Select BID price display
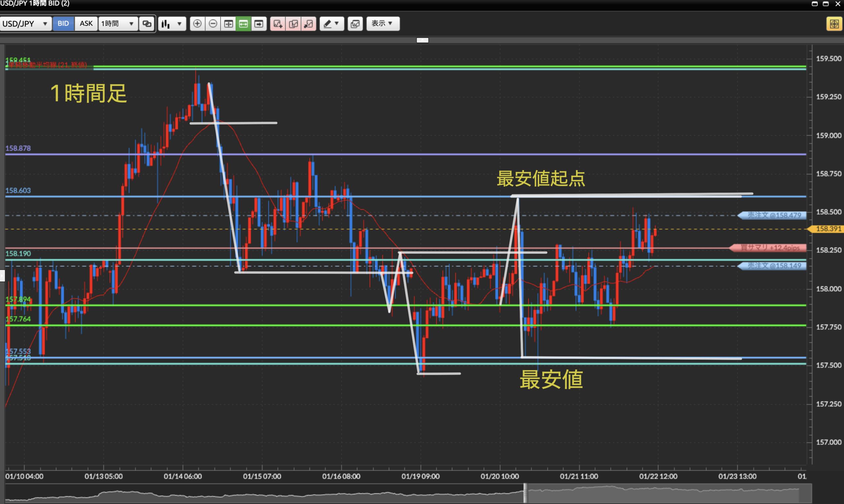Viewport: 844px width, 504px height. tap(63, 23)
